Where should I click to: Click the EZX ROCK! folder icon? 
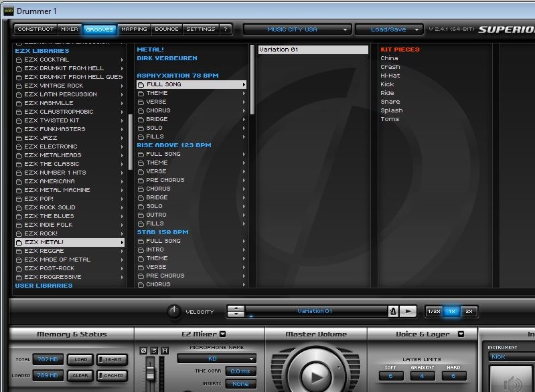tap(19, 234)
